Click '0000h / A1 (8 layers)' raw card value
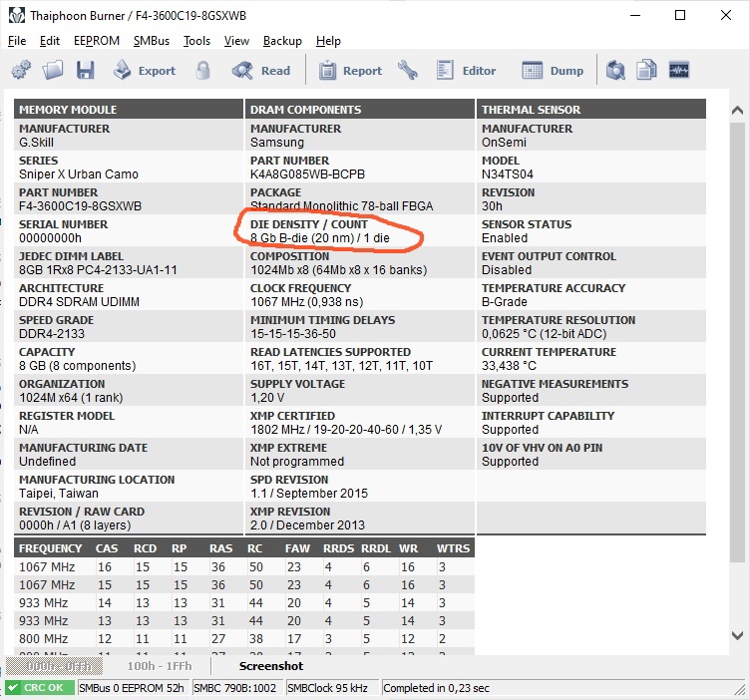The height and width of the screenshot is (700, 750). tap(75, 525)
